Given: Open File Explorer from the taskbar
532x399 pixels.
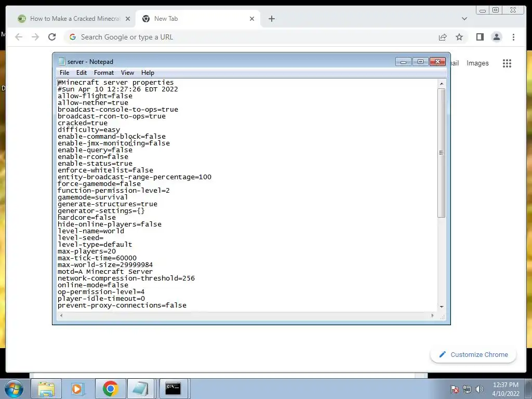Looking at the screenshot, I should [x=46, y=389].
